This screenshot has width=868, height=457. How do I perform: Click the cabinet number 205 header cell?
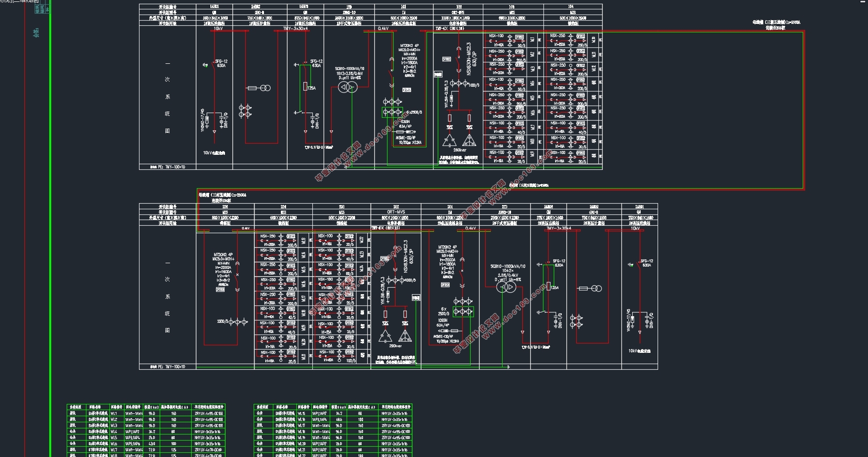(225, 206)
